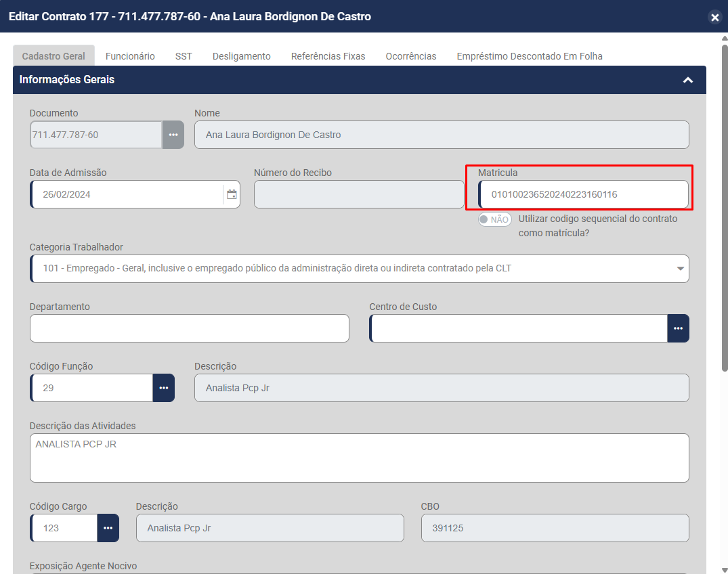Viewport: 728px width, 574px height.
Task: Close the Editar Contrato dialog
Action: [x=714, y=18]
